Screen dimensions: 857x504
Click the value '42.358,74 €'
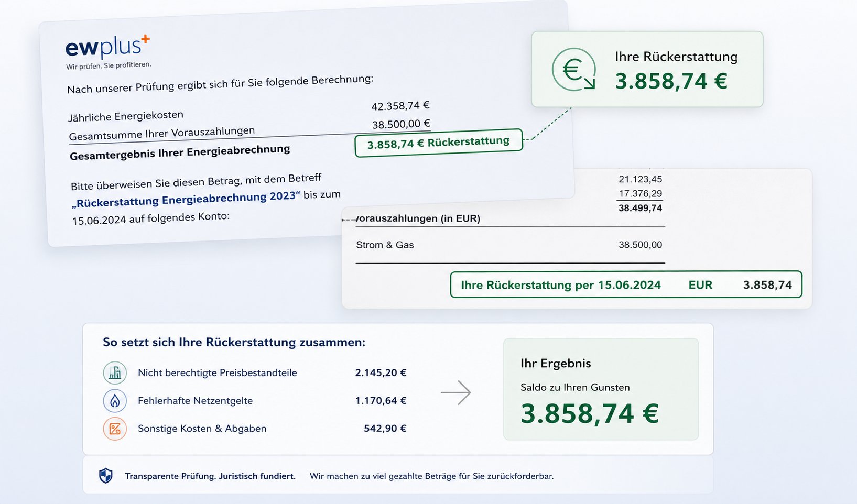pyautogui.click(x=400, y=105)
